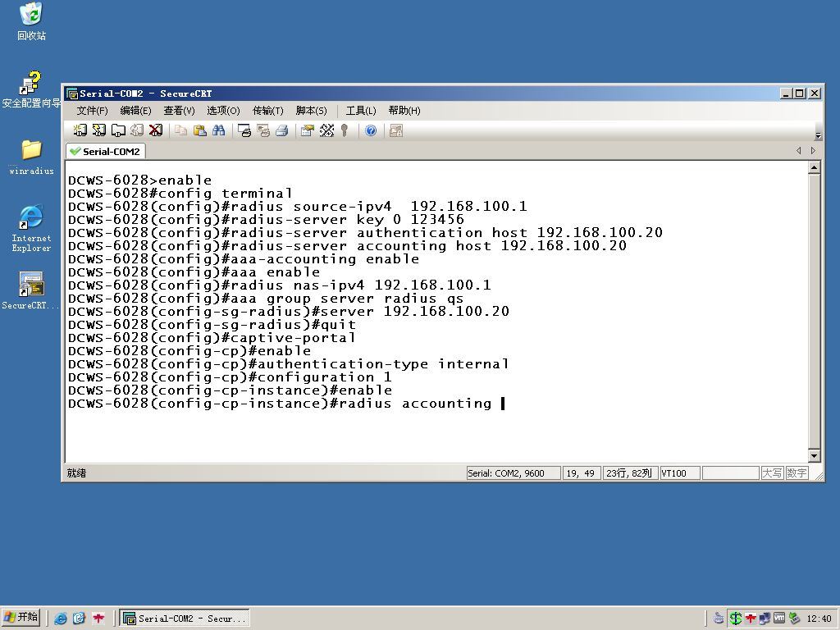Screen dimensions: 840x630
Task: Click the 数字 num lock indicator
Action: pyautogui.click(x=797, y=473)
